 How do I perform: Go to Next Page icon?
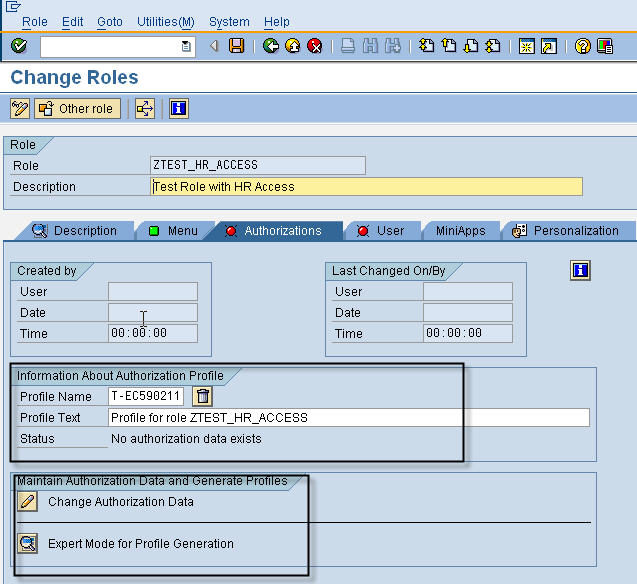click(471, 46)
